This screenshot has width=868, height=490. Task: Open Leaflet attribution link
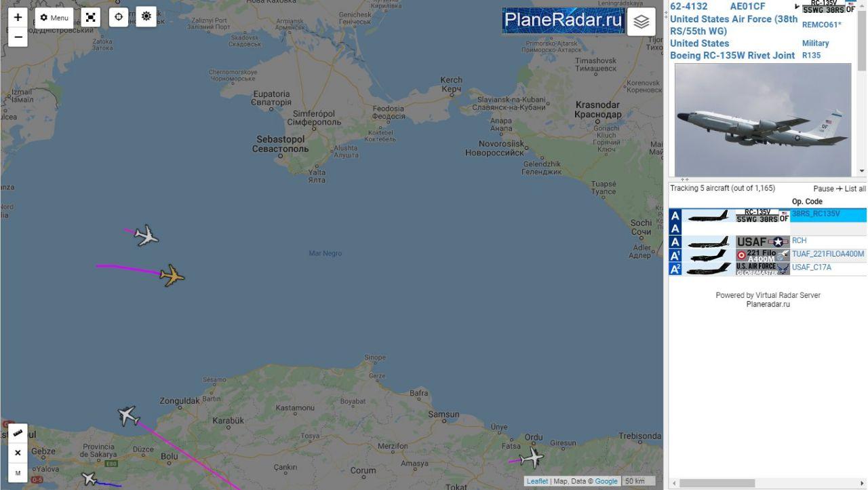click(537, 481)
